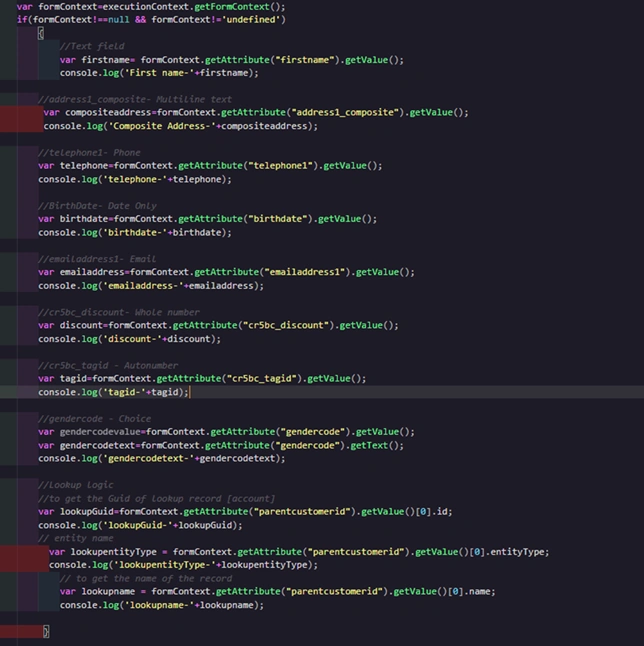The image size is (644, 646).
Task: Click the 'var birthdate=' declaration line
Action: point(207,219)
